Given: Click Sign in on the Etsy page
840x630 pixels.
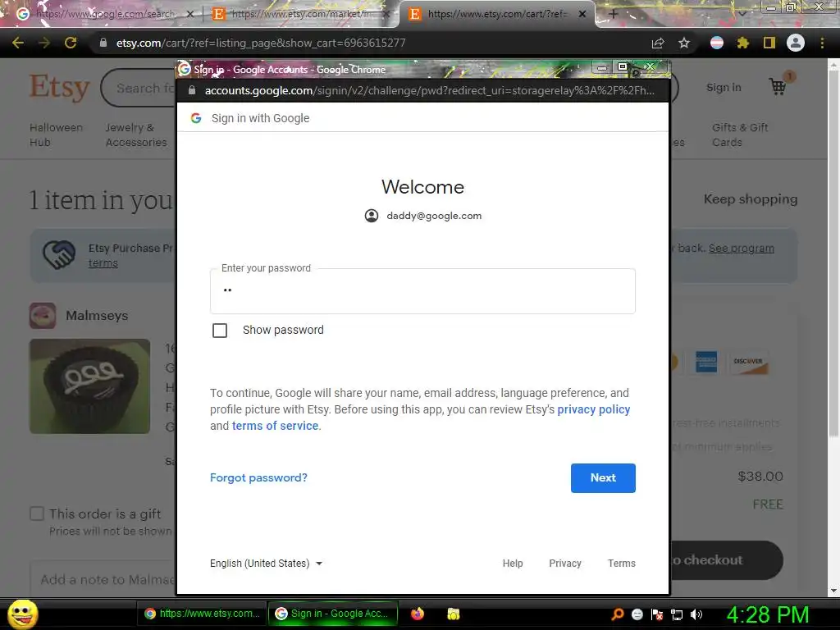Looking at the screenshot, I should [x=724, y=87].
